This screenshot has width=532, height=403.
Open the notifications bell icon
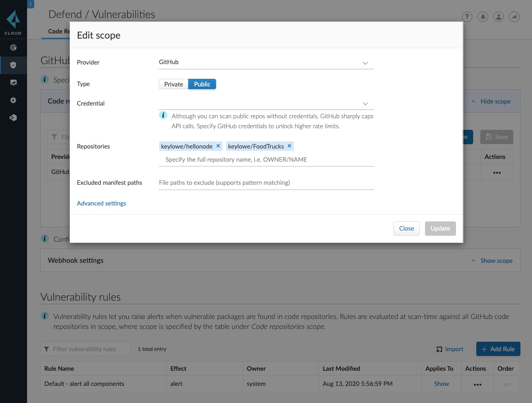[x=483, y=17]
